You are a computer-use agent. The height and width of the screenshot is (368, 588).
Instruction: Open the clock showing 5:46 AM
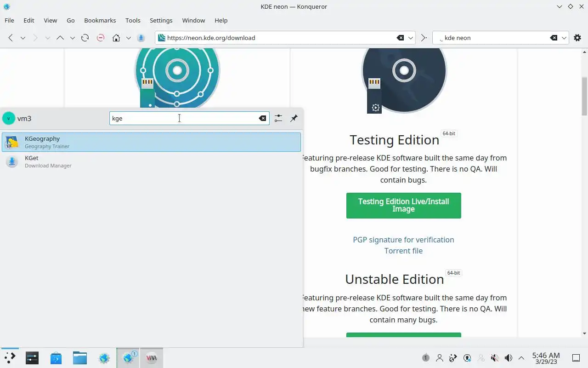point(546,358)
